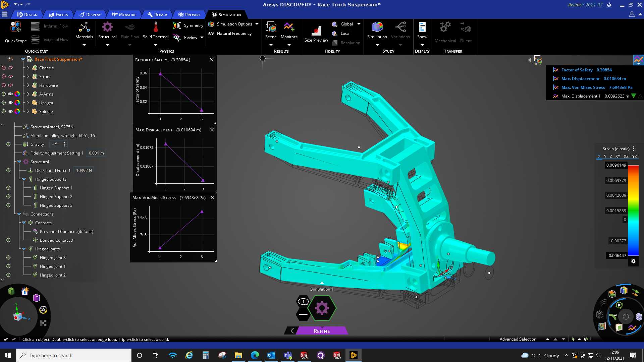This screenshot has height=362, width=644.
Task: Collapse the Hinged Joints group
Action: pos(24,249)
